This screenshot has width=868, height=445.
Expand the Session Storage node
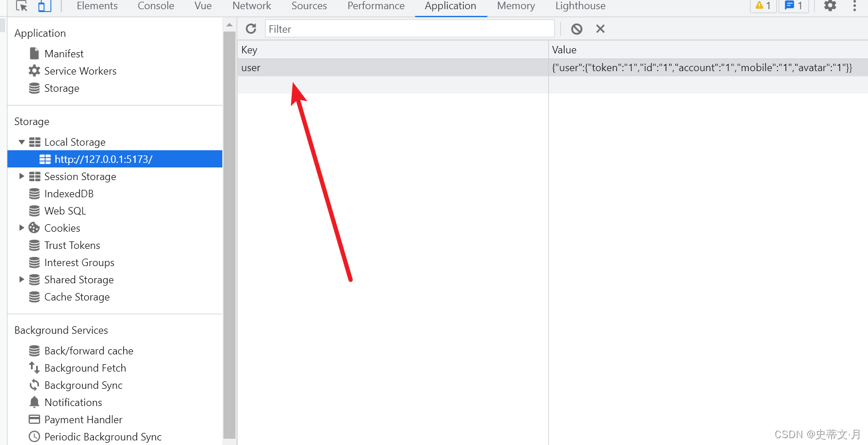click(x=22, y=176)
